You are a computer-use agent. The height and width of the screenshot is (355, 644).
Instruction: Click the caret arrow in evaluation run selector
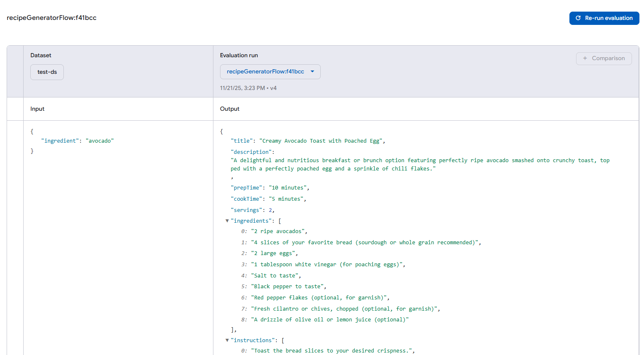click(x=312, y=72)
